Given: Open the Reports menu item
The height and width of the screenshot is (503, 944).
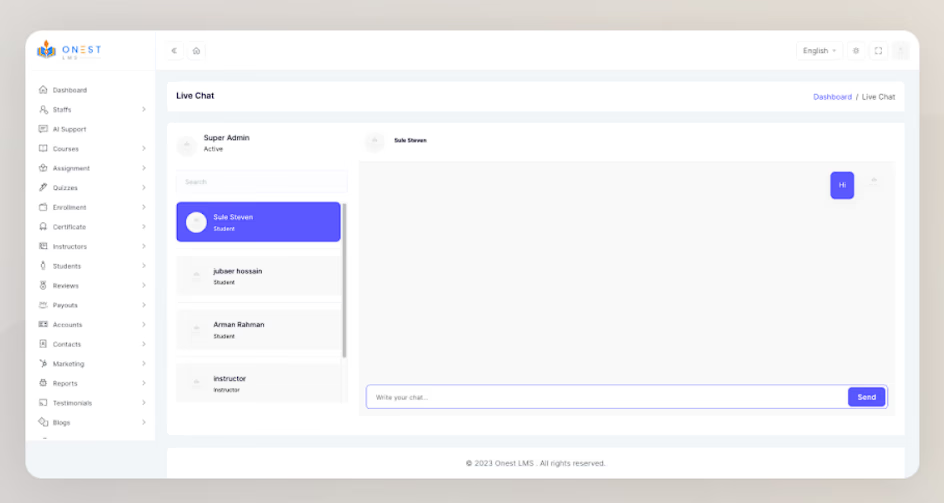Looking at the screenshot, I should [x=65, y=383].
